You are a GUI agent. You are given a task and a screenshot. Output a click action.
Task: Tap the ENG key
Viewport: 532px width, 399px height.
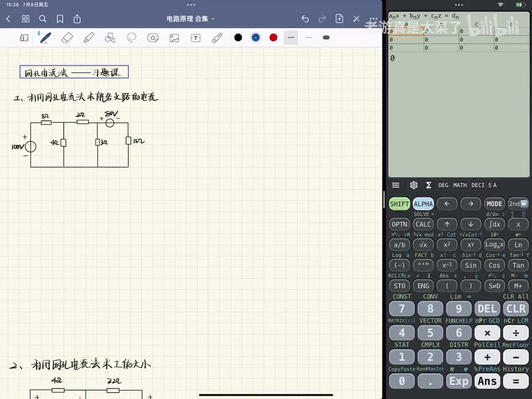(x=423, y=286)
